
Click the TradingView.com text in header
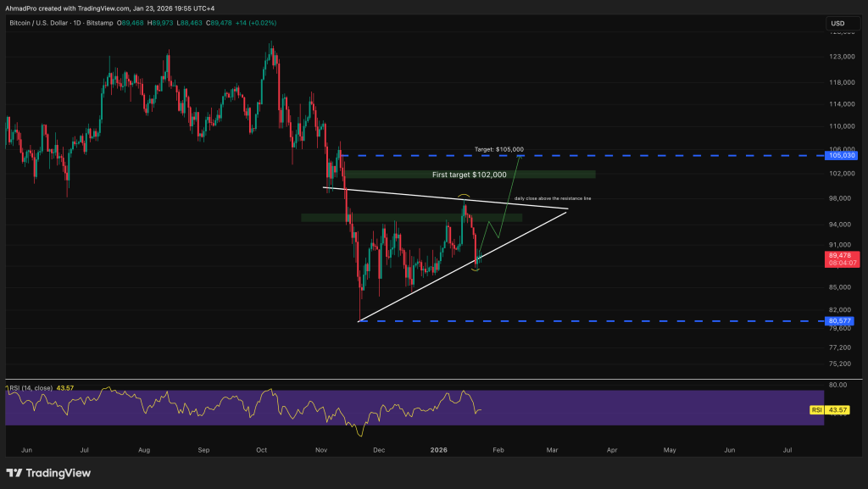pyautogui.click(x=119, y=7)
